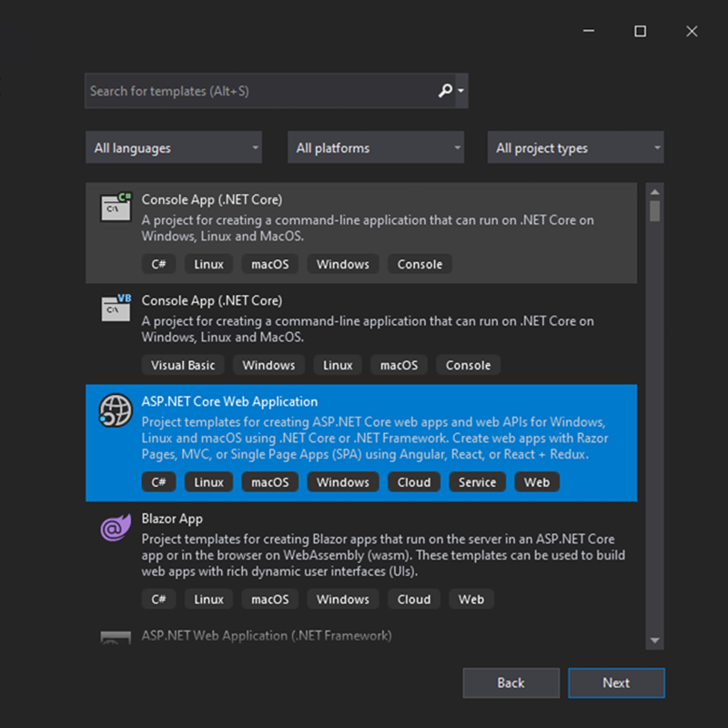Click the ASP.NET Core Web Application description
Image resolution: width=728 pixels, height=728 pixels.
click(x=375, y=439)
